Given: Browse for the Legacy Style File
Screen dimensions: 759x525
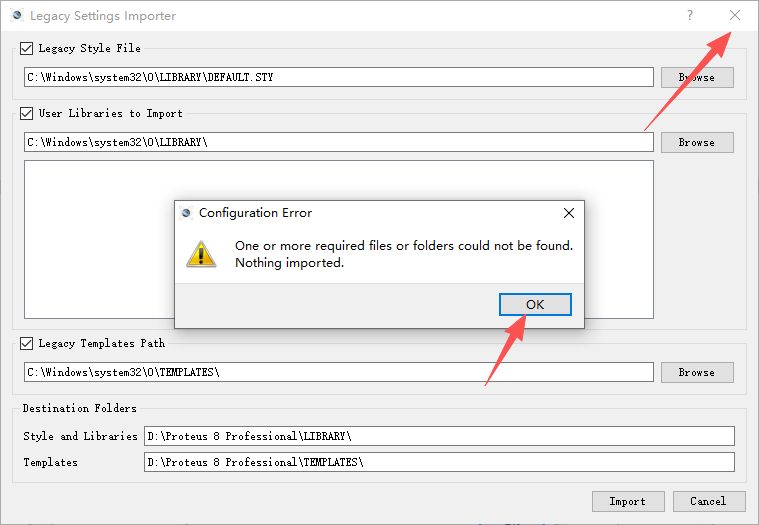Looking at the screenshot, I should point(697,77).
